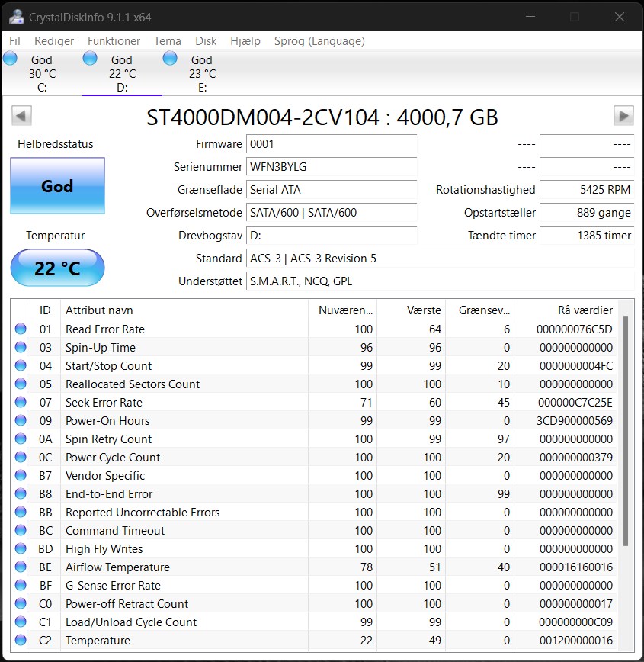The image size is (644, 662).
Task: Open the Hjælp menu
Action: coord(245,41)
